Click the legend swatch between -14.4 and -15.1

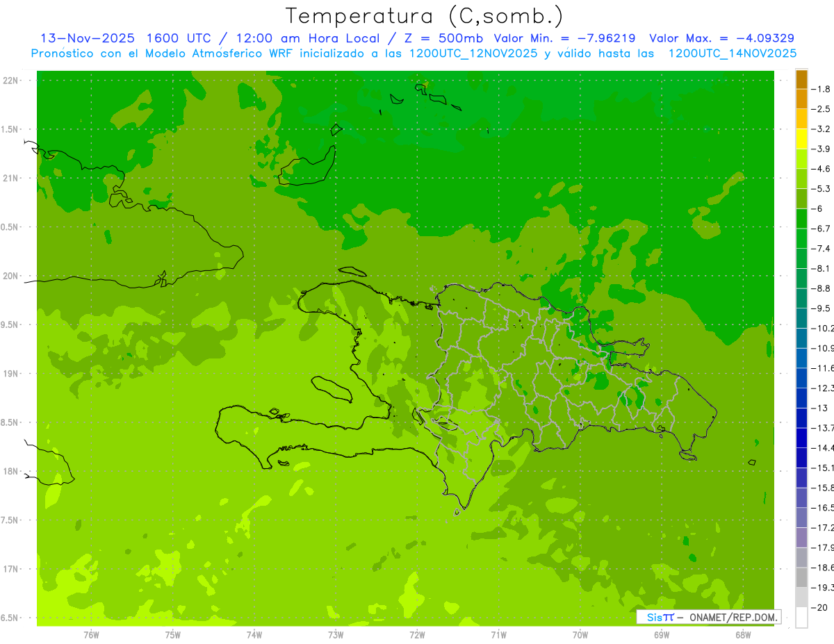(801, 458)
